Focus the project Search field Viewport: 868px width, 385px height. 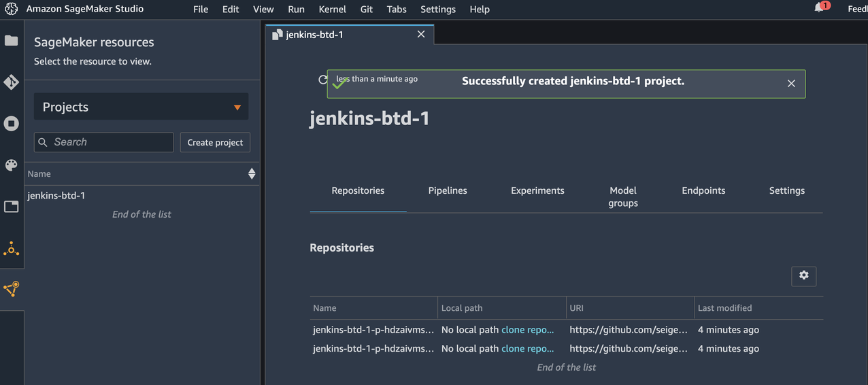tap(103, 142)
